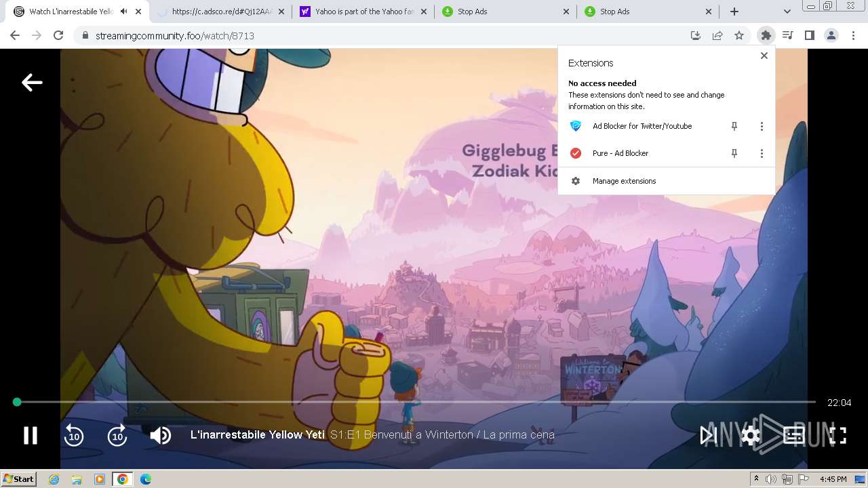Switch to the first Stop Ads tab

[x=505, y=12]
